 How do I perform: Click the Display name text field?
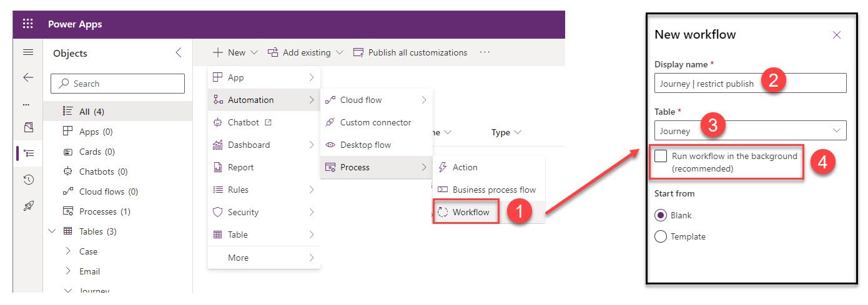(751, 83)
